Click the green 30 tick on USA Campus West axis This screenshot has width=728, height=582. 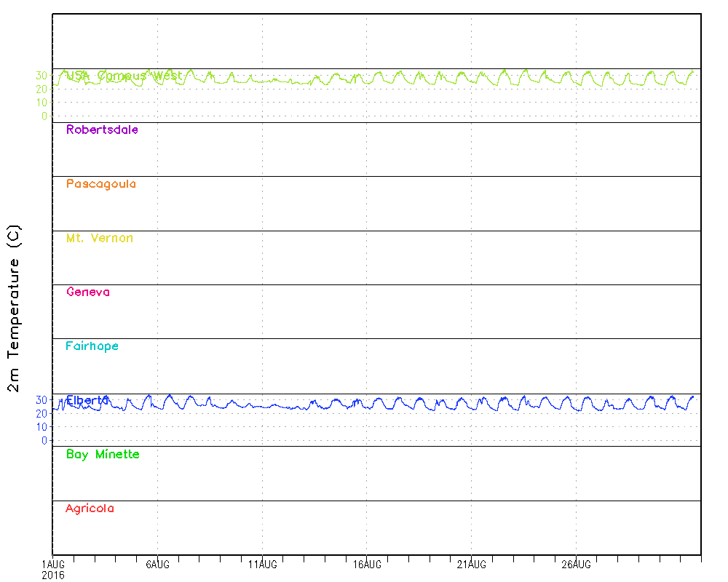coord(41,76)
